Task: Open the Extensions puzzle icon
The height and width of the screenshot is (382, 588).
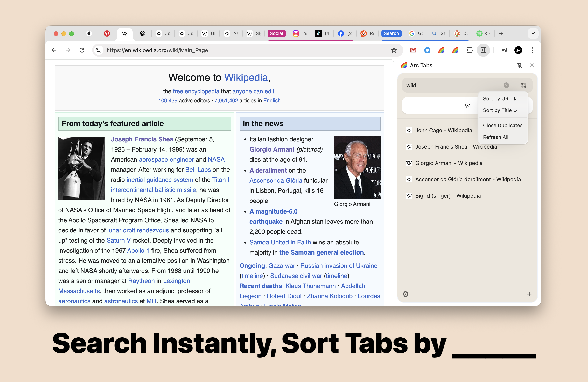Action: pos(469,50)
